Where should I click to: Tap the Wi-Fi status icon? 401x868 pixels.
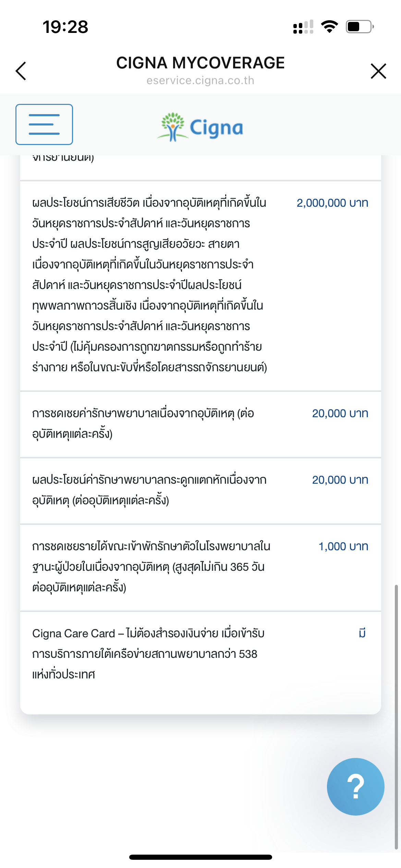pos(329,27)
